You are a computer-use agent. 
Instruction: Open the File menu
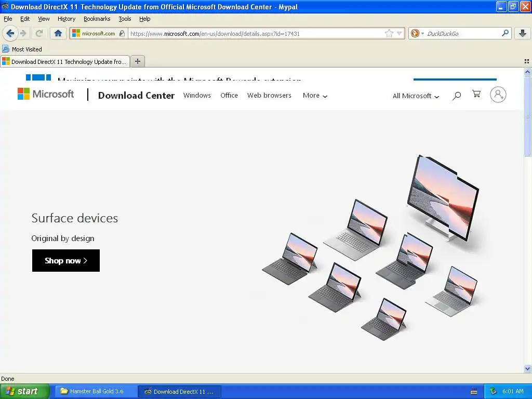[8, 19]
